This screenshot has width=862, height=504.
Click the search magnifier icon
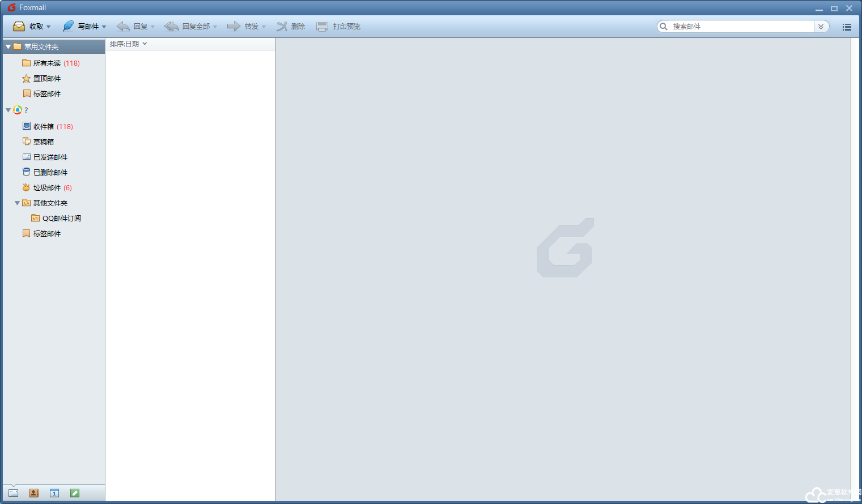pyautogui.click(x=664, y=26)
